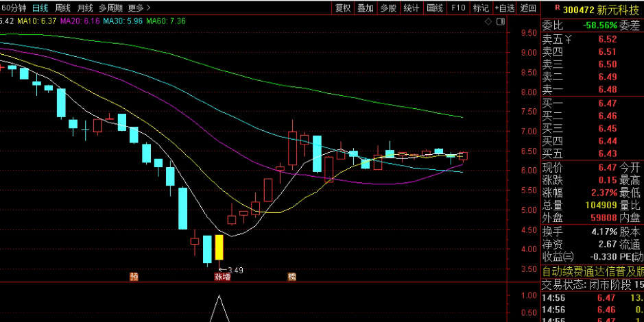Click the MA60: 7.36 indicator label
This screenshot has height=322, width=644.
(x=166, y=21)
